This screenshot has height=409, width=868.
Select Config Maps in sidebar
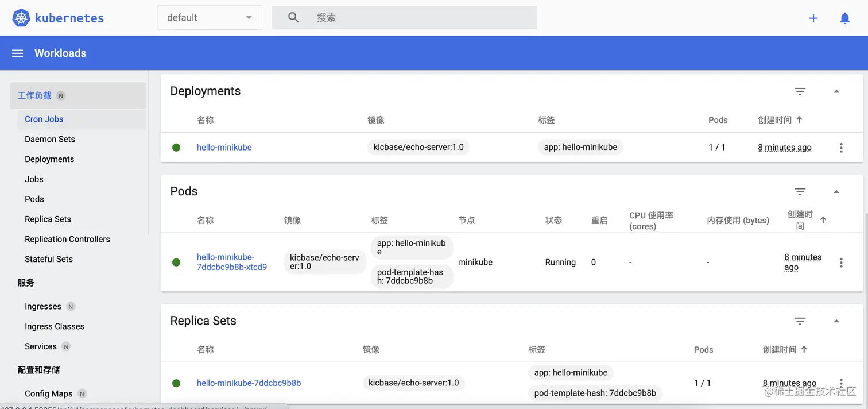49,393
